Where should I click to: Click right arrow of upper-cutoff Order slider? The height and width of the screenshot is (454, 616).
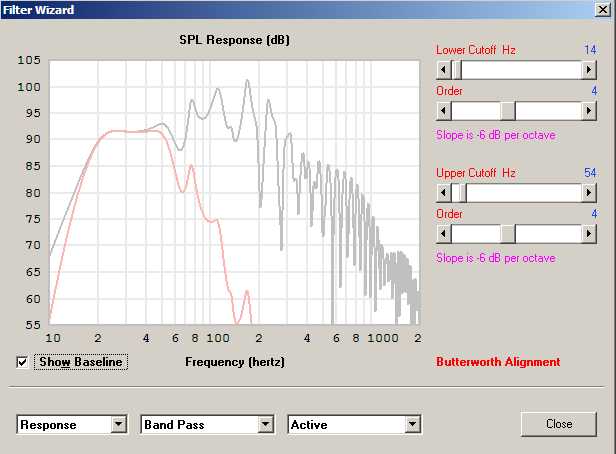pyautogui.click(x=589, y=234)
